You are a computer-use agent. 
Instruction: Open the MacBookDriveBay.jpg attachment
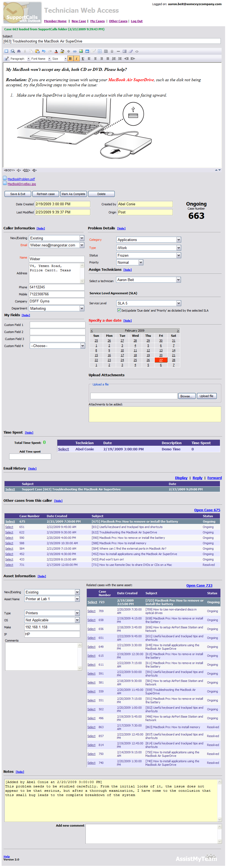click(22, 184)
